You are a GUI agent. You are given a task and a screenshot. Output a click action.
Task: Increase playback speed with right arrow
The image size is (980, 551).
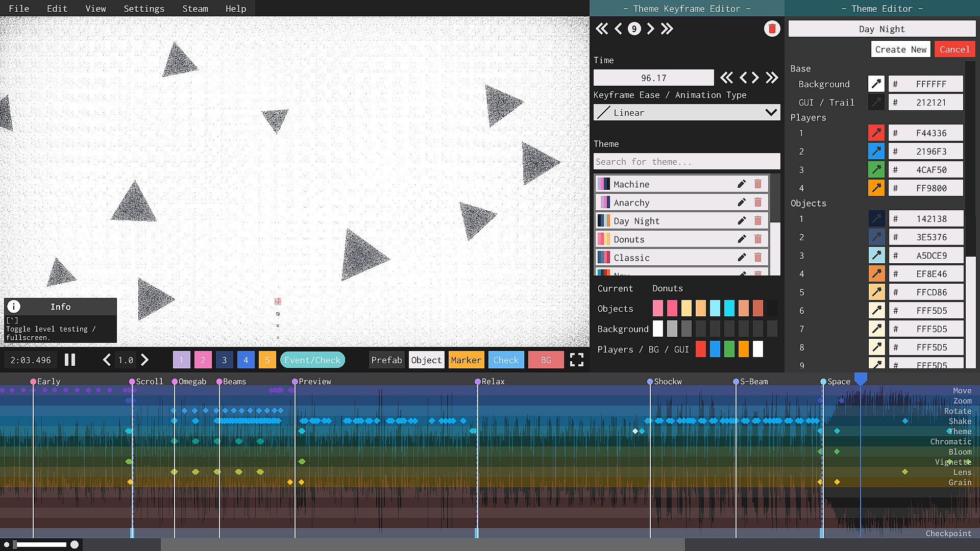click(145, 360)
